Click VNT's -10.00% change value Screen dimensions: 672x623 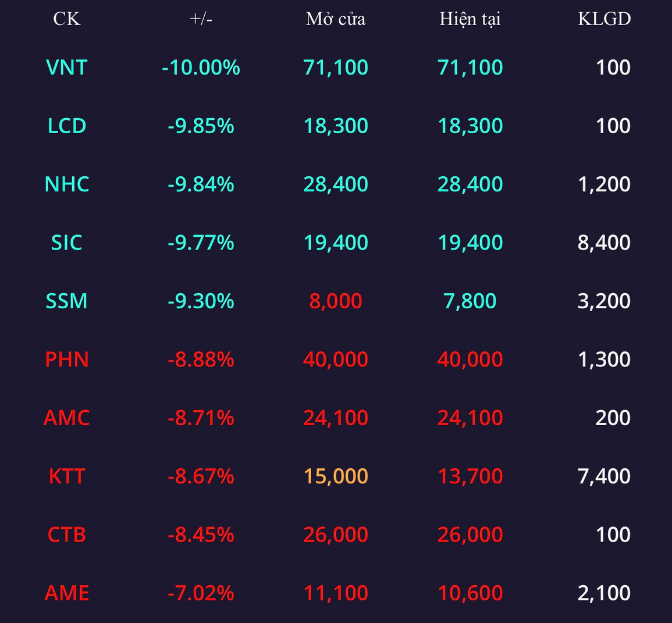tap(201, 67)
